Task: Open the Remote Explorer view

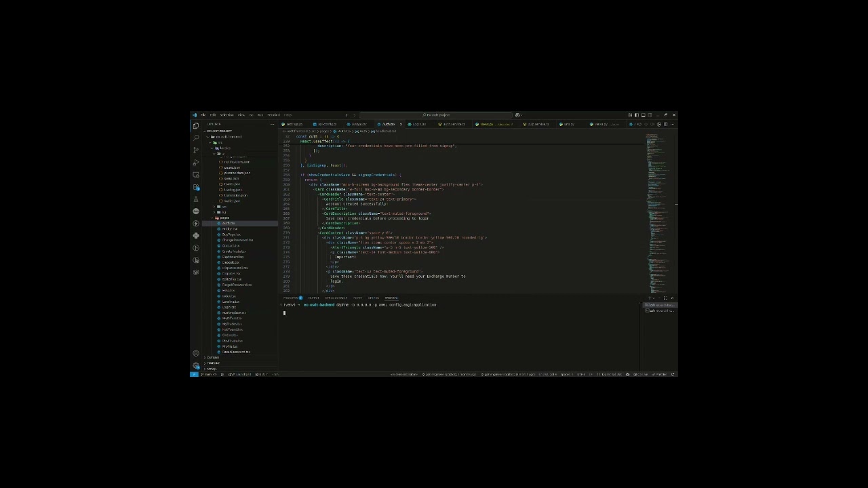Action: [195, 175]
